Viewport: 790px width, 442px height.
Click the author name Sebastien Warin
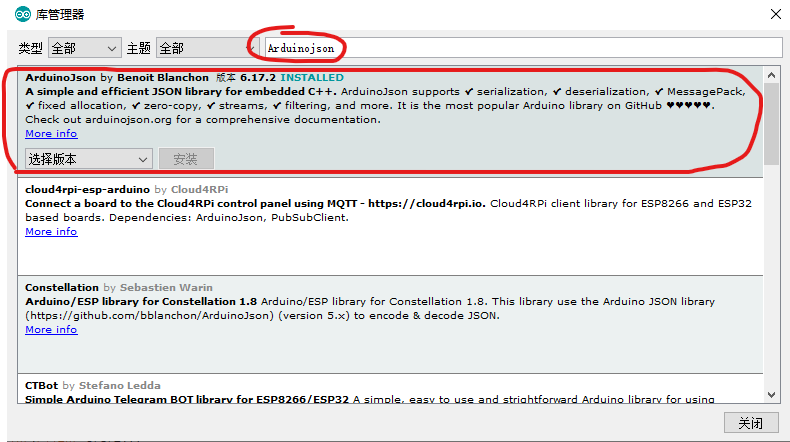pyautogui.click(x=166, y=288)
